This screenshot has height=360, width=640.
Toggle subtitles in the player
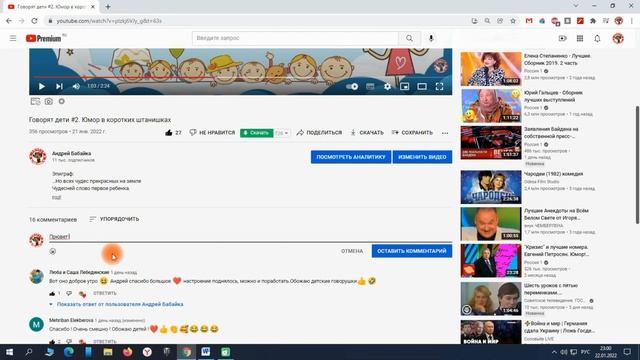pyautogui.click(x=370, y=87)
